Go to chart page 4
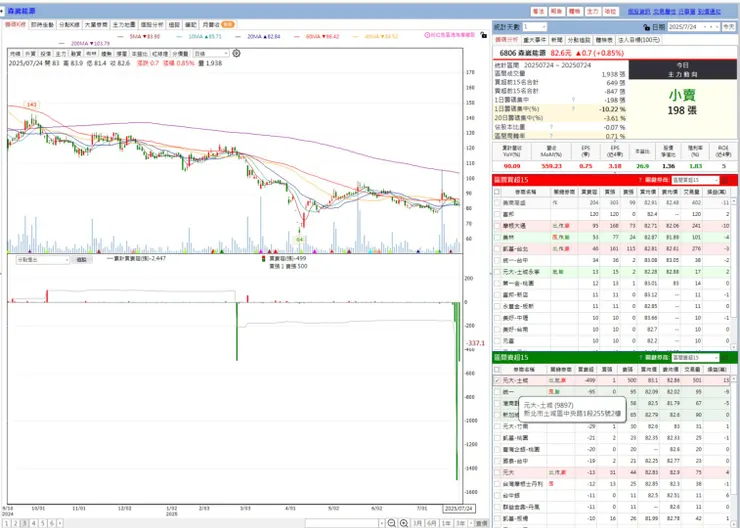 pyautogui.click(x=34, y=523)
